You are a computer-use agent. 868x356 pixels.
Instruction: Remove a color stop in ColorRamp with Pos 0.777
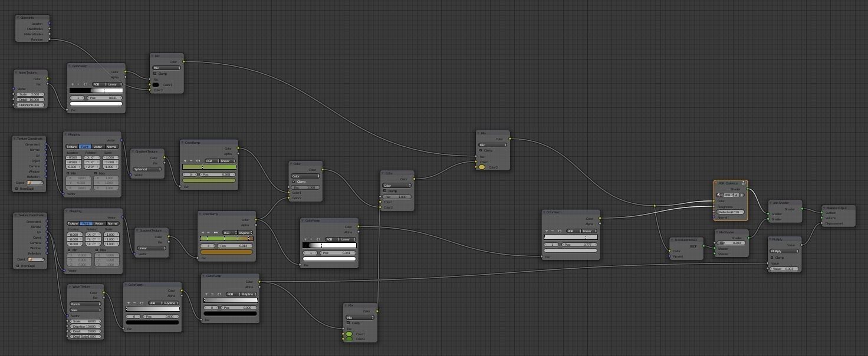pyautogui.click(x=553, y=231)
